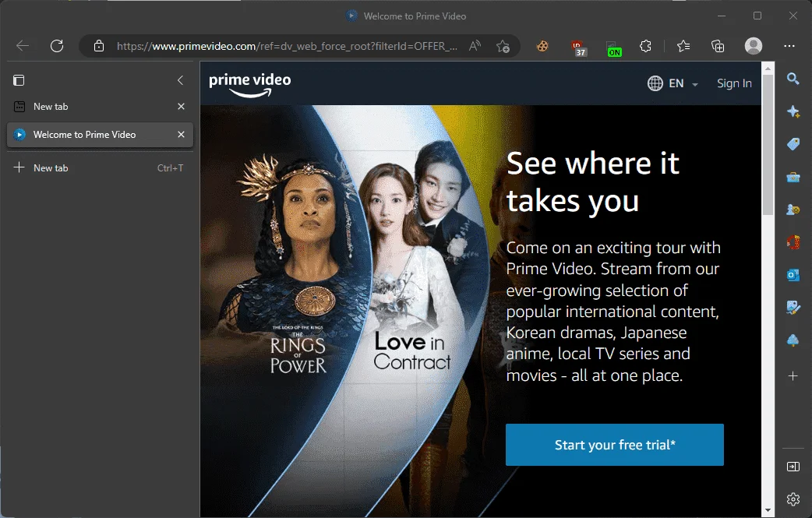Screen dimensions: 812x518
Task: Reload the Prime Video page
Action: 57,46
